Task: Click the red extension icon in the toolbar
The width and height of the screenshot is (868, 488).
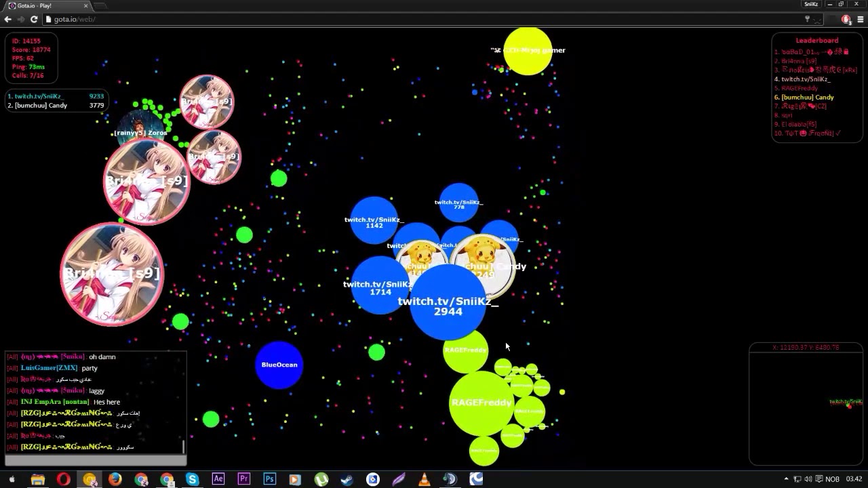Action: pyautogui.click(x=846, y=19)
